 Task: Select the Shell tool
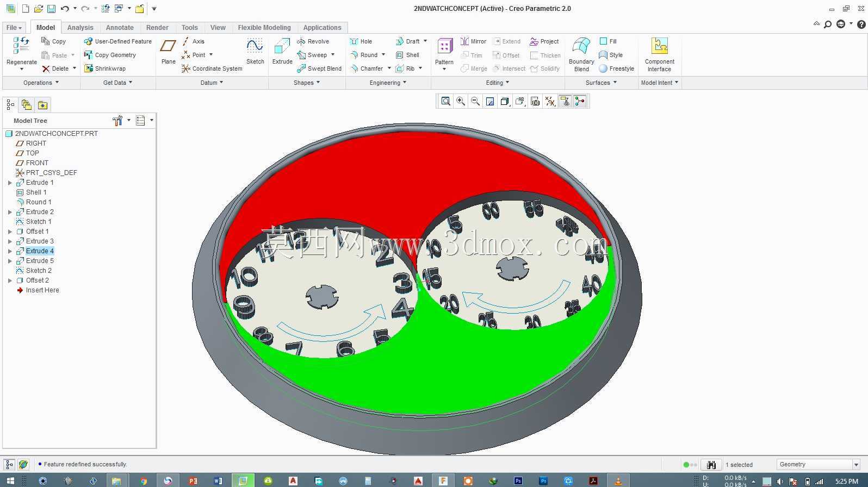click(x=408, y=55)
